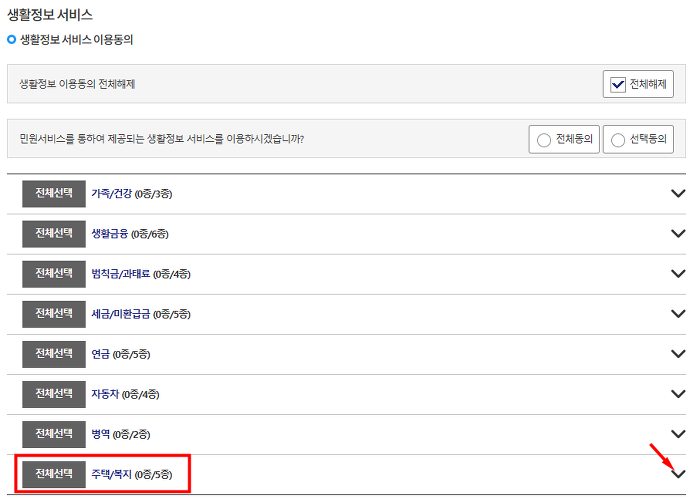Open the 가족/건강 (0종/3종) category link
700x499 pixels.
[132, 194]
